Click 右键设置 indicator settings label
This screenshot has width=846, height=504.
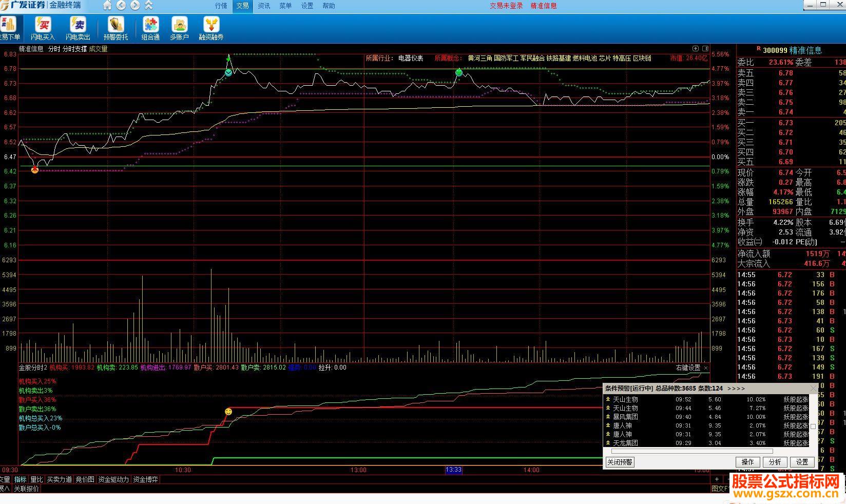click(688, 368)
